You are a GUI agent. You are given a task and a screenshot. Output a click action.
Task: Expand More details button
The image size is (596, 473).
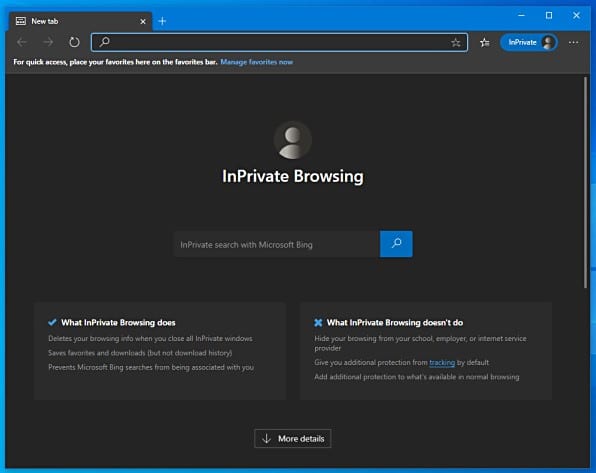[x=293, y=438]
